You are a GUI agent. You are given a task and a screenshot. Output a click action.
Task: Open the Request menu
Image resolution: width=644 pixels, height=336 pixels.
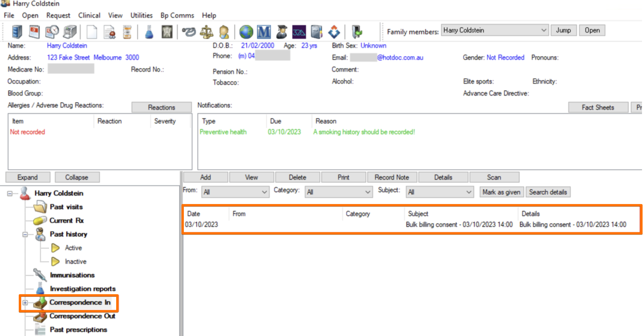(x=58, y=15)
